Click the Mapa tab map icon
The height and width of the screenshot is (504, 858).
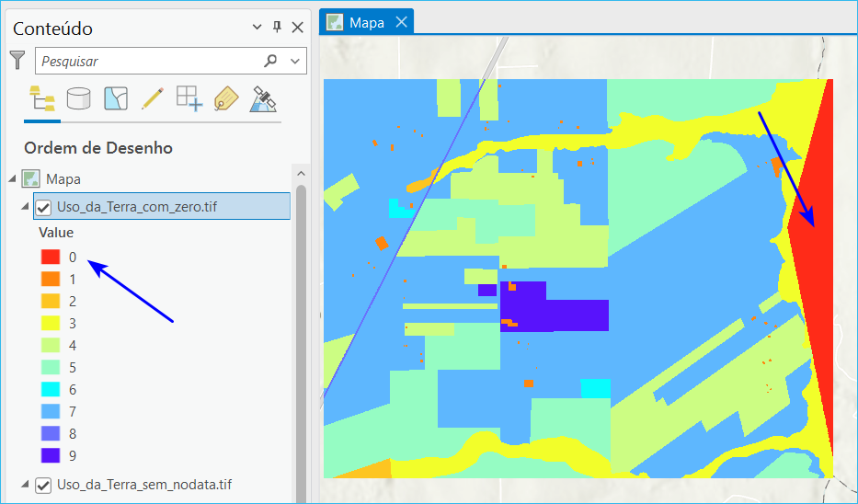(x=335, y=22)
